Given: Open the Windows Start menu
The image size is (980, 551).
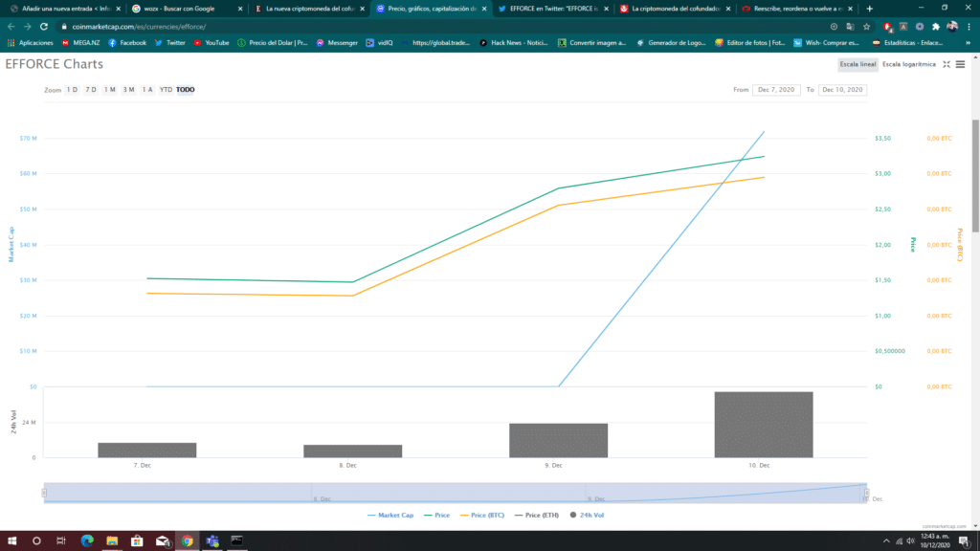Looking at the screenshot, I should [11, 541].
